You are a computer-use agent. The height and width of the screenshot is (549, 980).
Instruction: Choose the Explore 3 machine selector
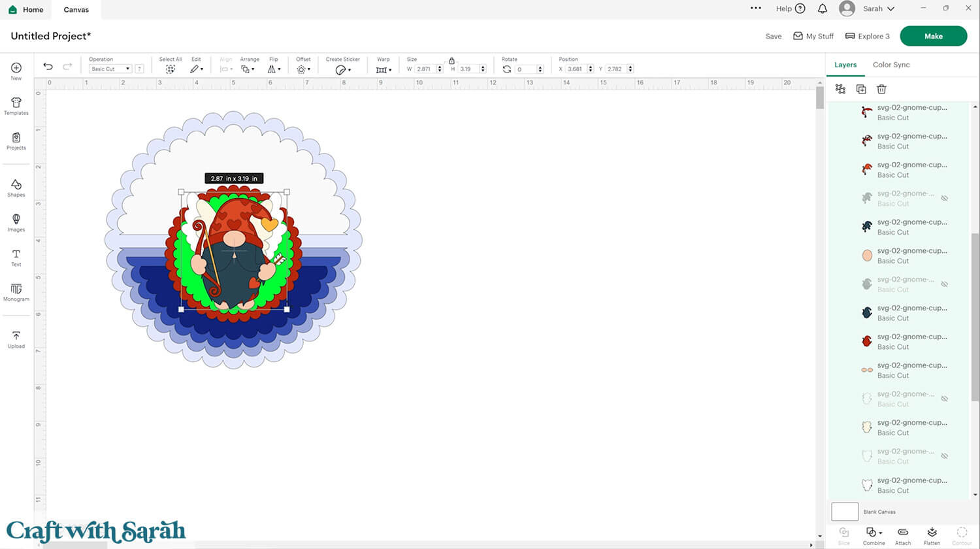(x=868, y=36)
